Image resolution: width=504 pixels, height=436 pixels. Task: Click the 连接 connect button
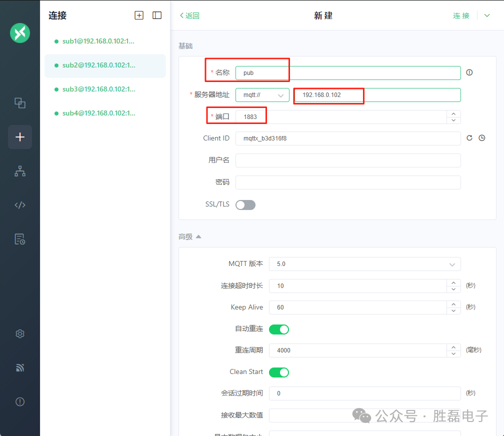pos(461,15)
